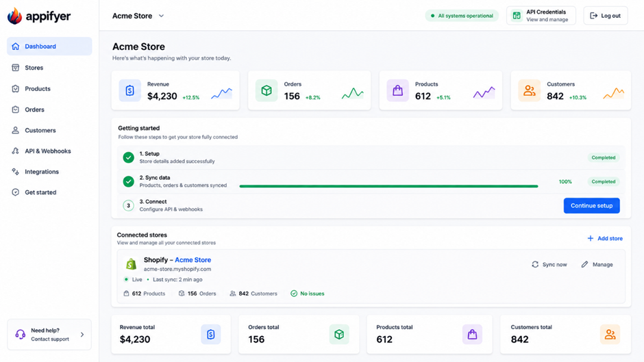Click the Manage button
This screenshot has width=644, height=362.
(597, 264)
